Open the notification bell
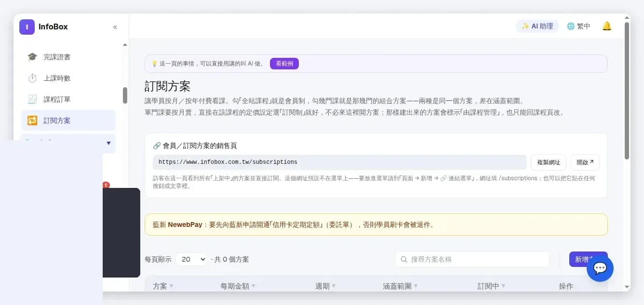The height and width of the screenshot is (305, 644). tap(607, 26)
